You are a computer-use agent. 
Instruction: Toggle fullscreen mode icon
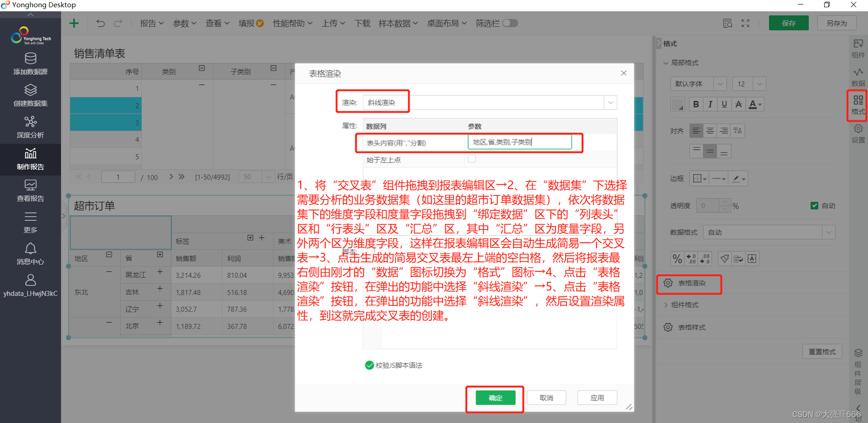tap(745, 23)
